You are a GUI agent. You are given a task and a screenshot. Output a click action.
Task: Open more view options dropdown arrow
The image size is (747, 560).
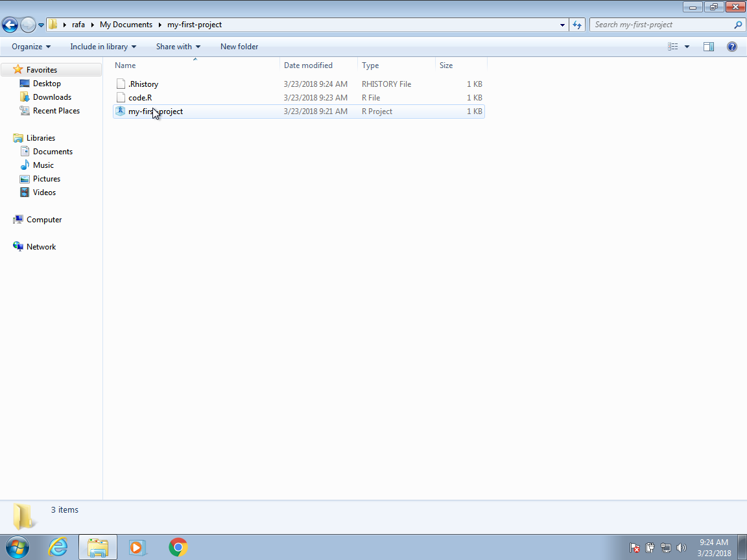coord(687,47)
